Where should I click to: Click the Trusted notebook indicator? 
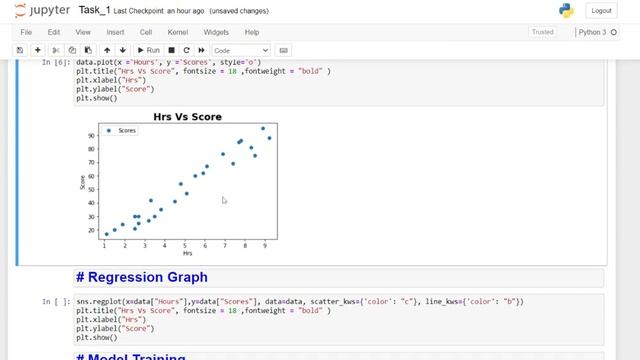[542, 32]
